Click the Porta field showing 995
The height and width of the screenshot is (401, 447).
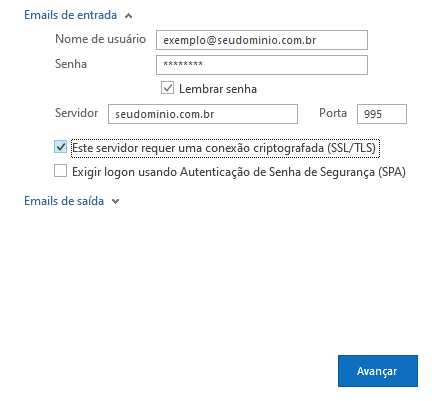(382, 114)
